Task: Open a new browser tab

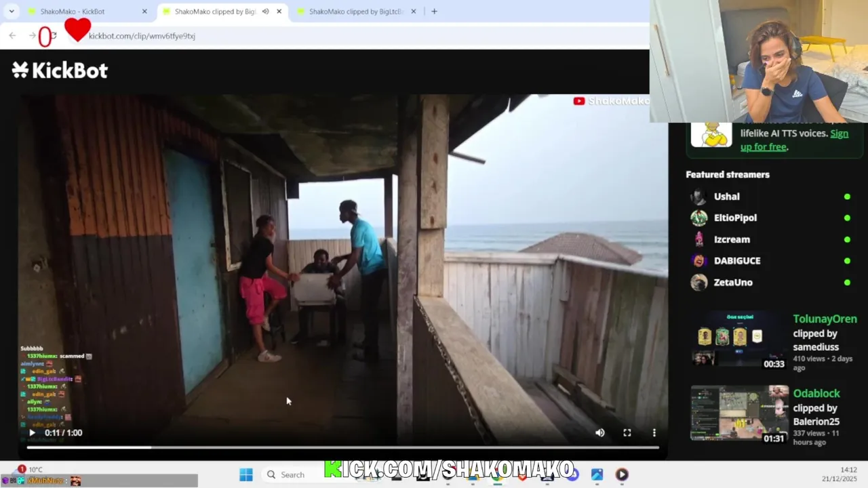Action: click(x=434, y=12)
